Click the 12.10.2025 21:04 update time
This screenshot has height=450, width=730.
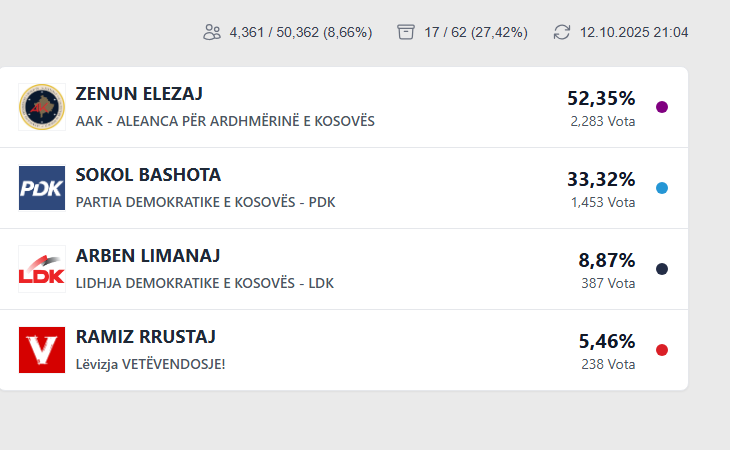[x=634, y=32]
